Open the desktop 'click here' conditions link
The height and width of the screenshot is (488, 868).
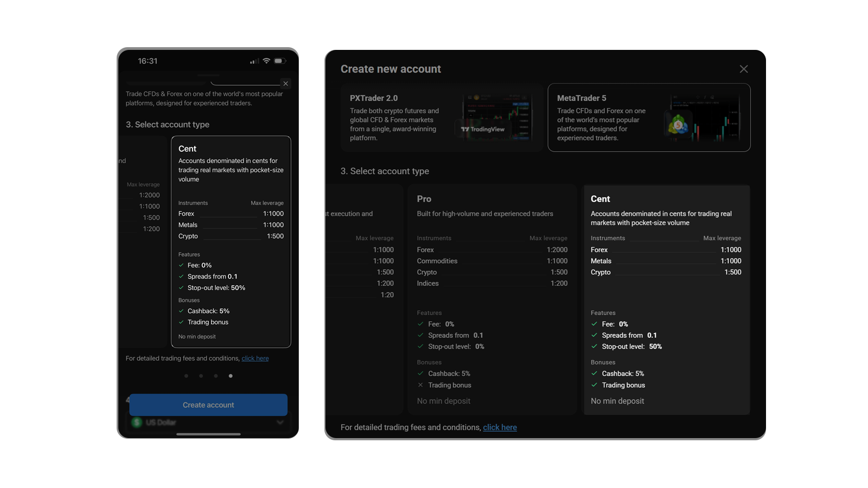click(500, 427)
